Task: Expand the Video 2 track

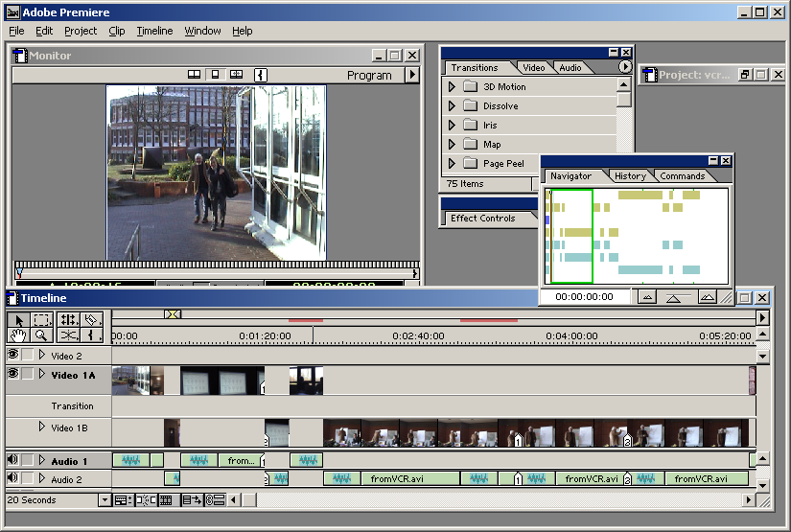Action: (x=42, y=355)
